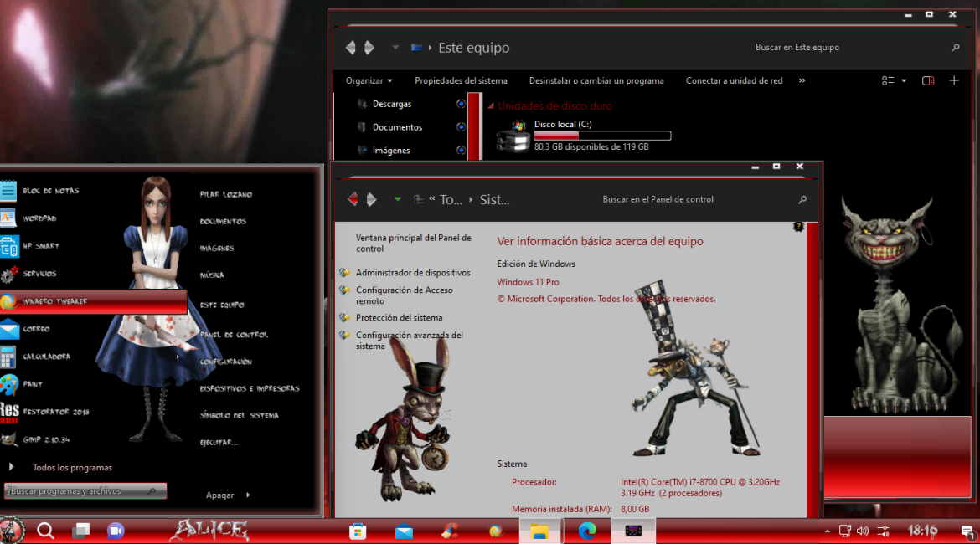Toggle the pin beside Documentos
Viewport: 980px width, 544px height.
pyautogui.click(x=461, y=127)
